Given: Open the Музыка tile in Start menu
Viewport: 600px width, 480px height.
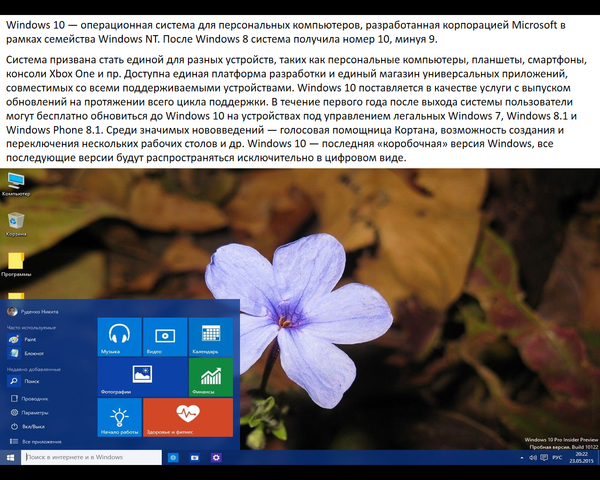Looking at the screenshot, I should click(119, 337).
